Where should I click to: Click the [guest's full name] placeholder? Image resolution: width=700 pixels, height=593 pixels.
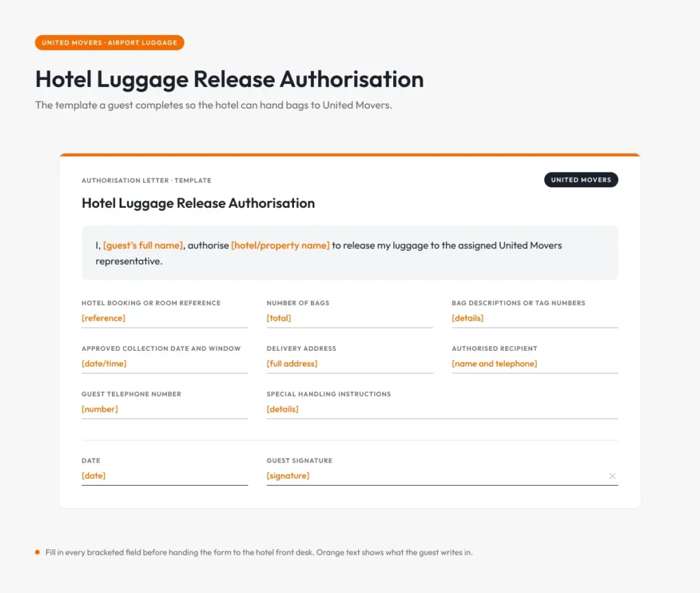[x=143, y=245]
